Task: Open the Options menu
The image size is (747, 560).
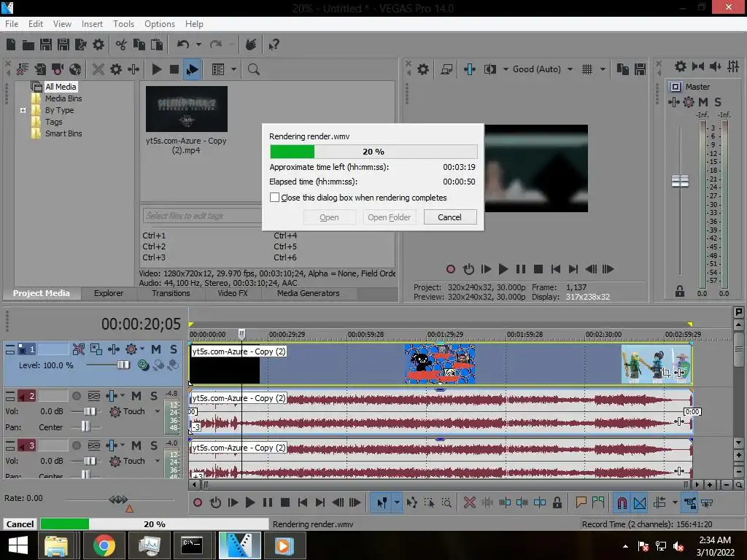Action: point(160,24)
